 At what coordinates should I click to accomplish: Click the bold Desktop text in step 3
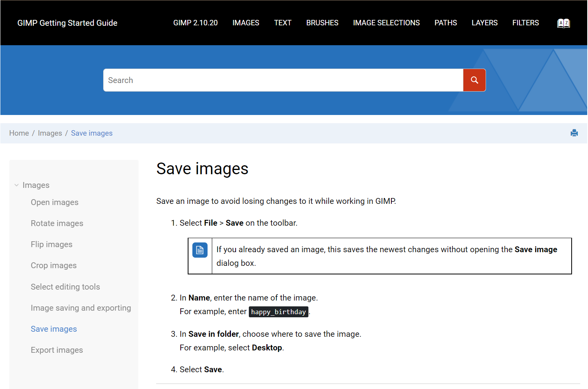point(267,348)
